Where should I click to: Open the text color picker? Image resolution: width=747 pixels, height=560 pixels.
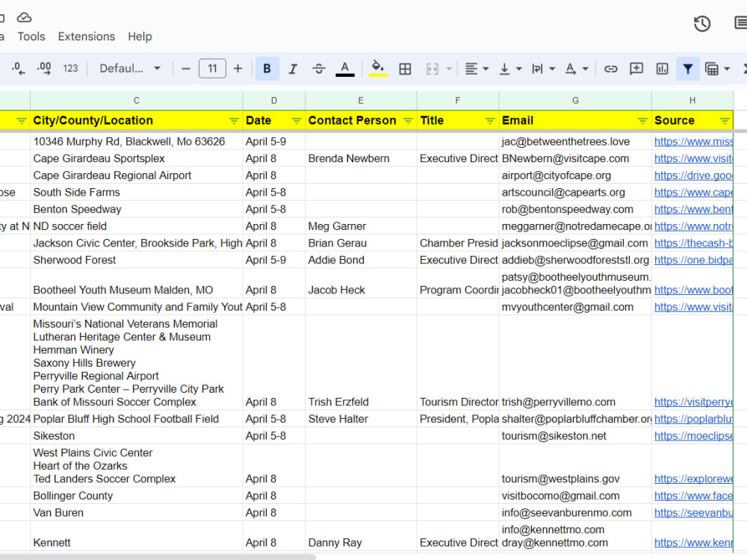pyautogui.click(x=345, y=69)
